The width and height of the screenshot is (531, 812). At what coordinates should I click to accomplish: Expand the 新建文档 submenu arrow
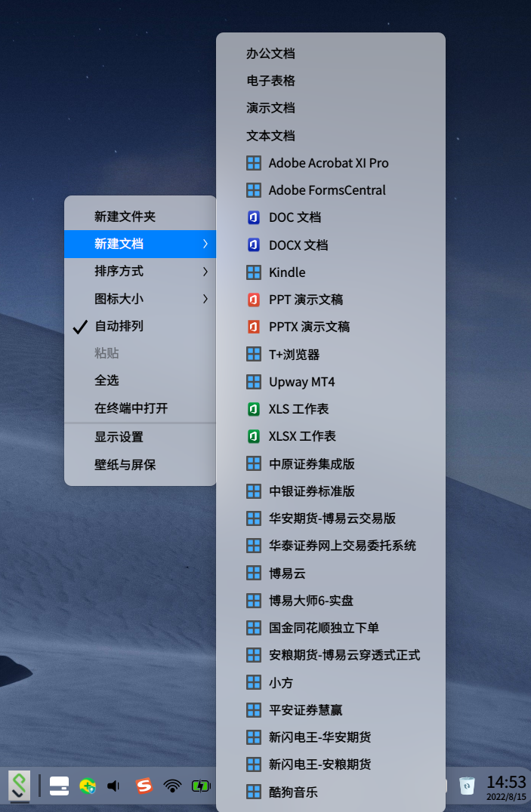click(205, 244)
